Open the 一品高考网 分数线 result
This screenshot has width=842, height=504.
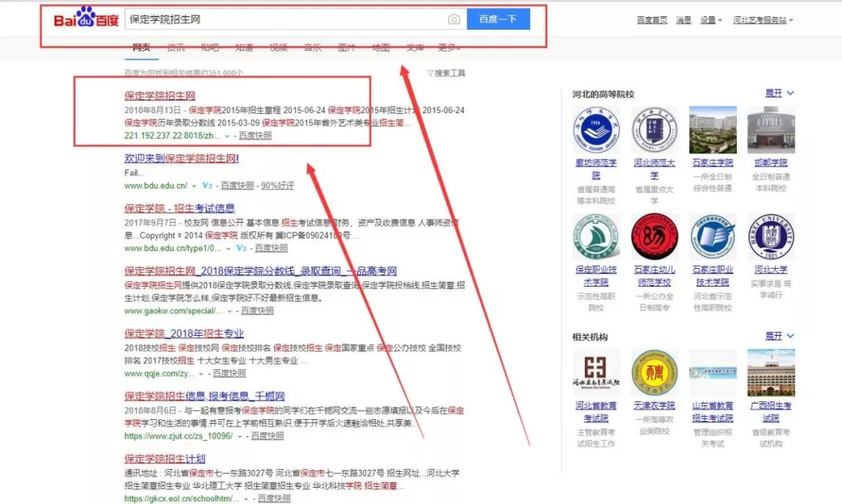[260, 271]
